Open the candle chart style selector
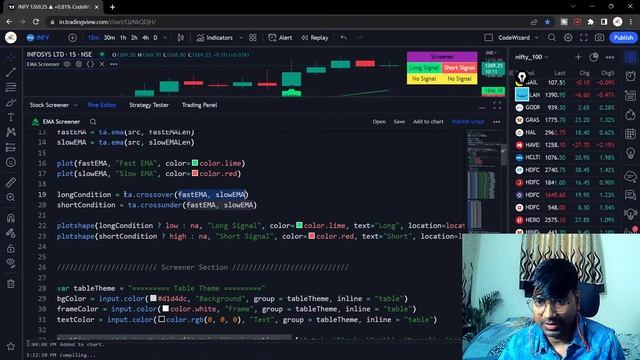 pyautogui.click(x=180, y=38)
